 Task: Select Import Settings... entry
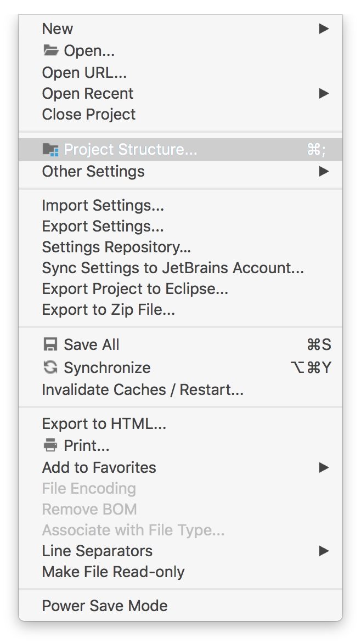pyautogui.click(x=180, y=205)
